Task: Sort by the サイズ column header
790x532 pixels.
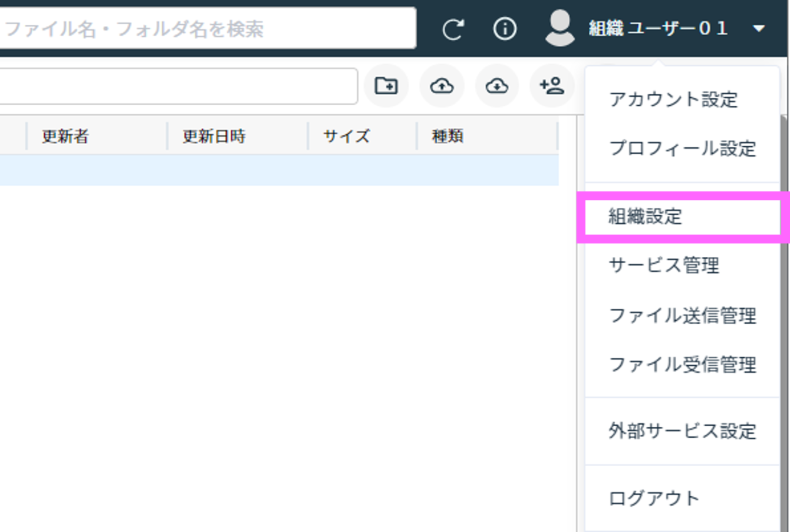Action: pyautogui.click(x=346, y=137)
